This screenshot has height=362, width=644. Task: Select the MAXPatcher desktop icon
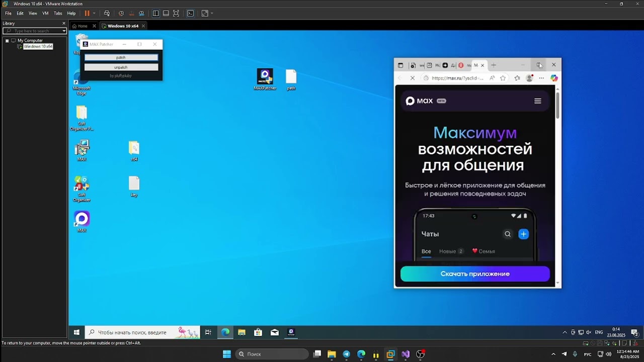coord(265,80)
